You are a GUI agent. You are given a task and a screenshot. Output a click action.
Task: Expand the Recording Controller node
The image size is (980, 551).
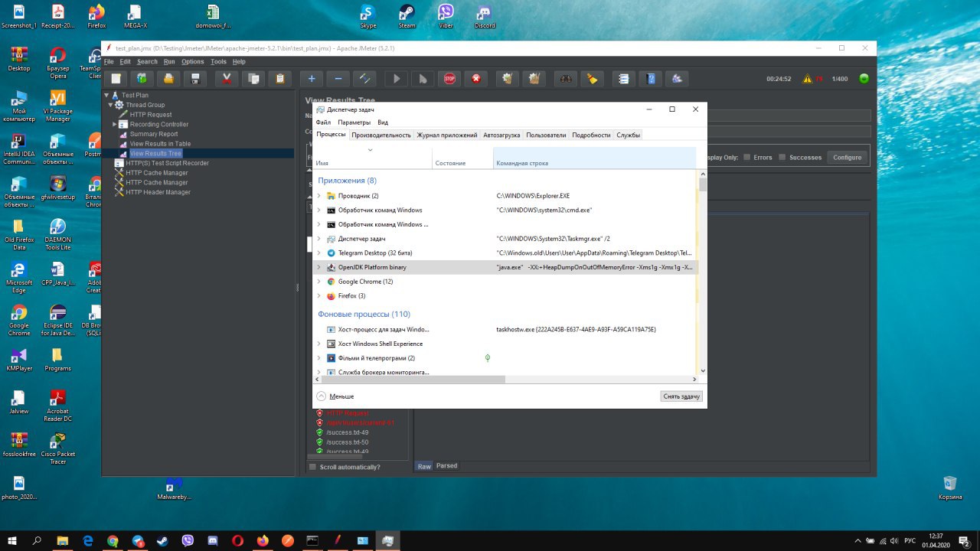point(115,124)
